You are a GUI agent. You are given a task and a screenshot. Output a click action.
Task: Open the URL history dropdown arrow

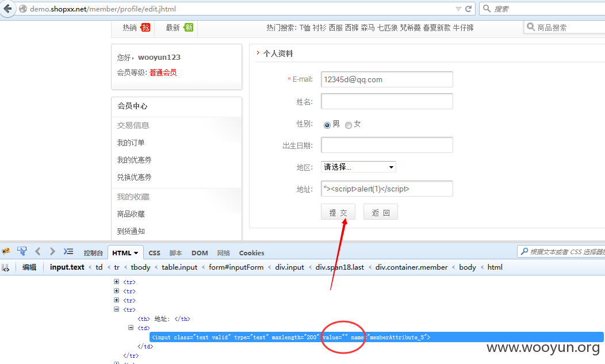[x=458, y=9]
